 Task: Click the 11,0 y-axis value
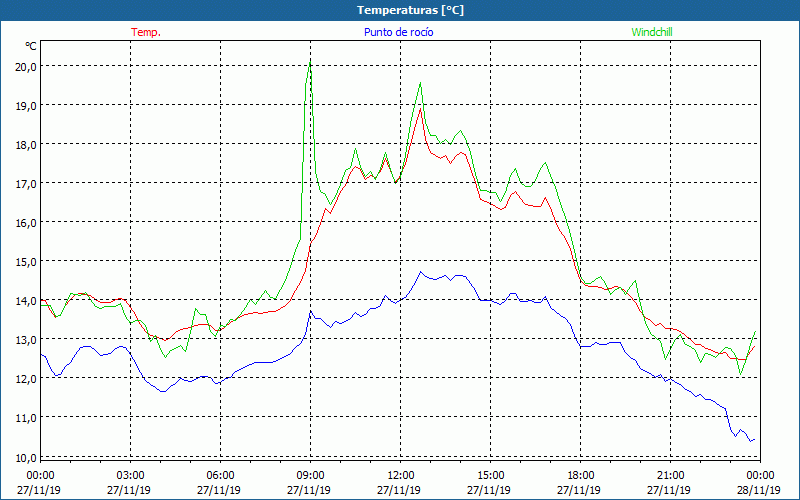[25, 418]
